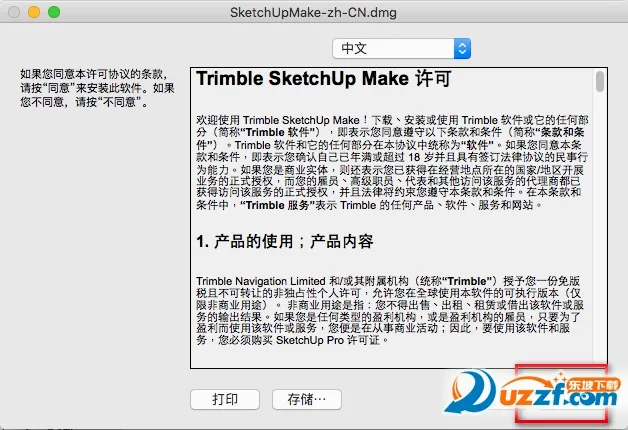Open the 中文 language dropdown

401,48
